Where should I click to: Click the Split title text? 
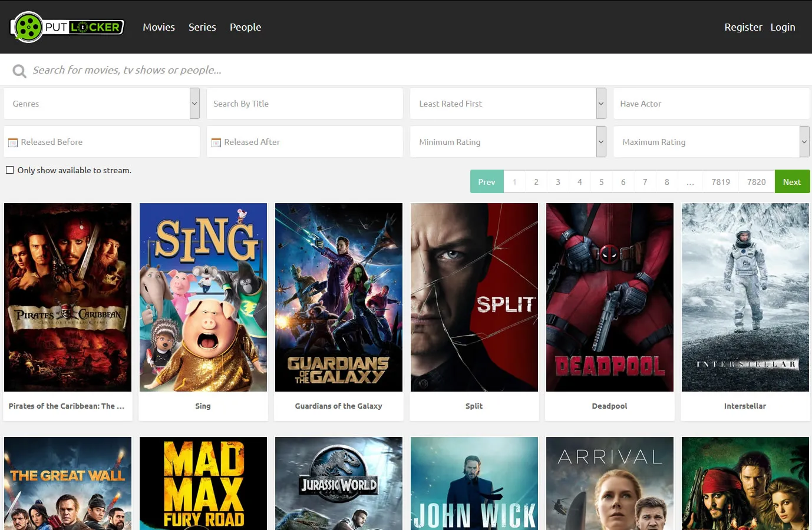point(474,406)
